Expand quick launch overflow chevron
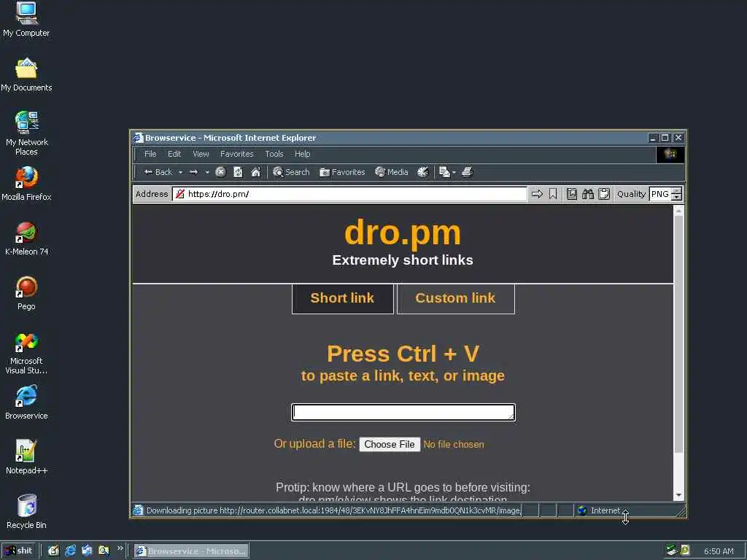747x560 pixels. [x=120, y=549]
